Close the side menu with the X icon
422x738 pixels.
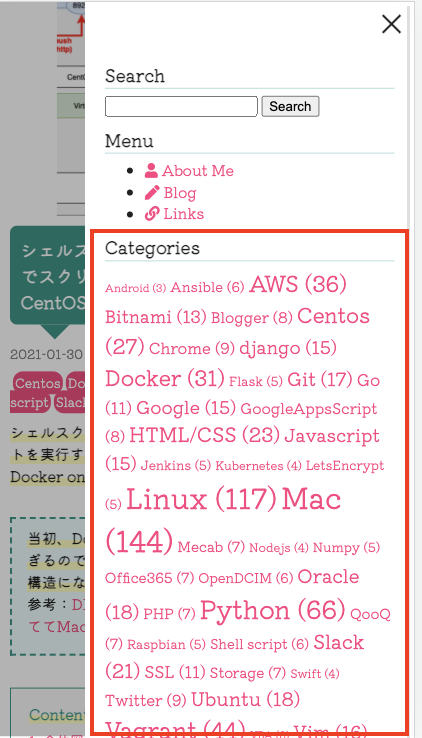[391, 24]
